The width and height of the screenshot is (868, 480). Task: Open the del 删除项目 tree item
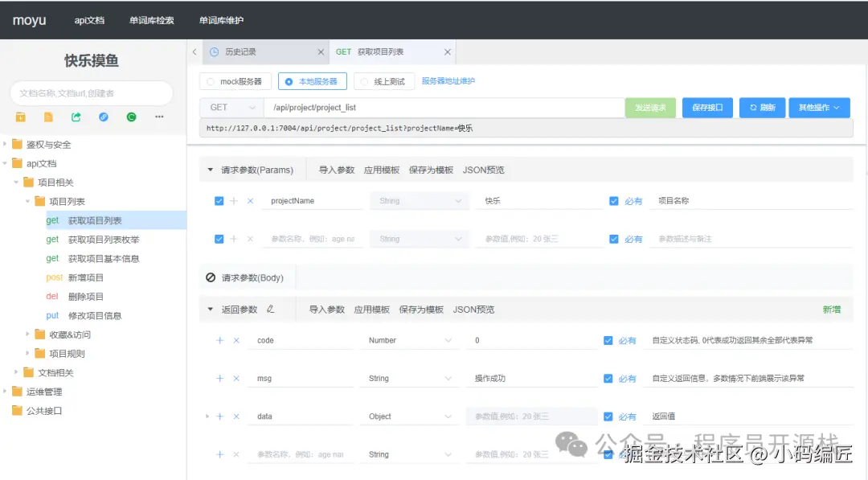click(86, 296)
